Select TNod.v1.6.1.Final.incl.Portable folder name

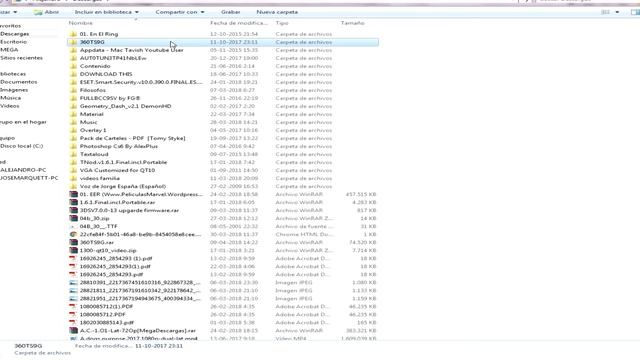coord(123,162)
